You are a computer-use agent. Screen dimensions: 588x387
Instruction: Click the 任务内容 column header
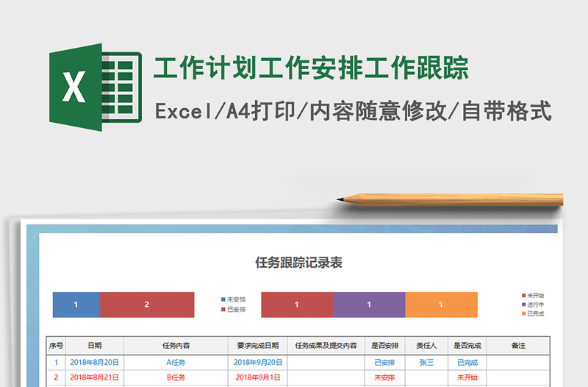176,345
